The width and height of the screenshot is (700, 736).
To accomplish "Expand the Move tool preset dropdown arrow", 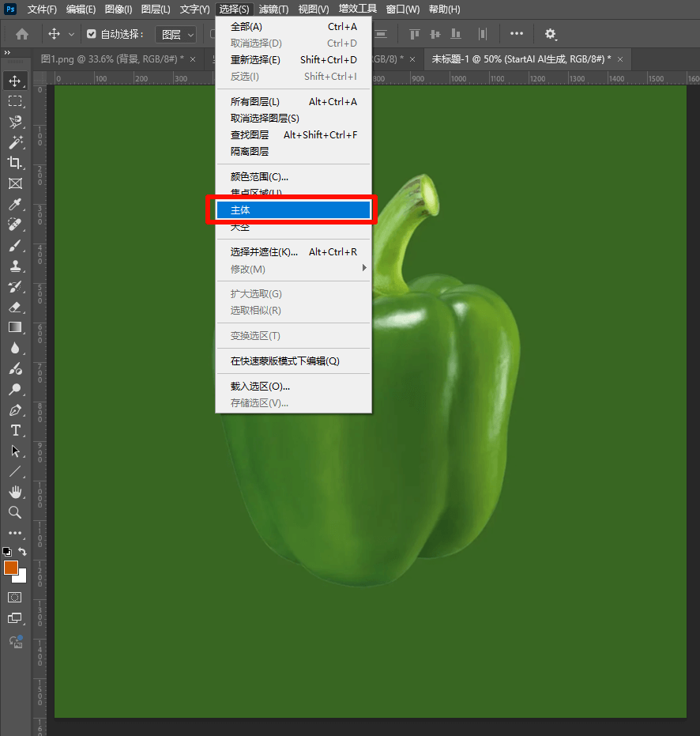I will [x=72, y=34].
